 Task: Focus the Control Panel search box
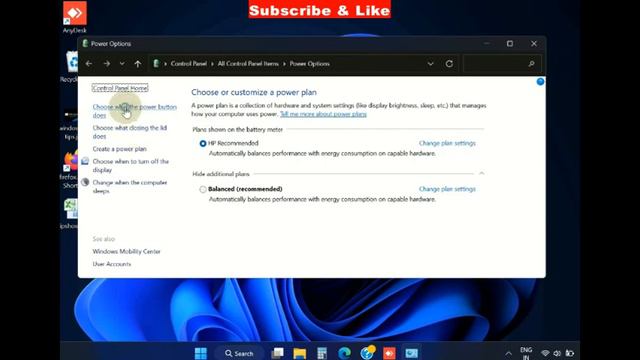tap(502, 64)
